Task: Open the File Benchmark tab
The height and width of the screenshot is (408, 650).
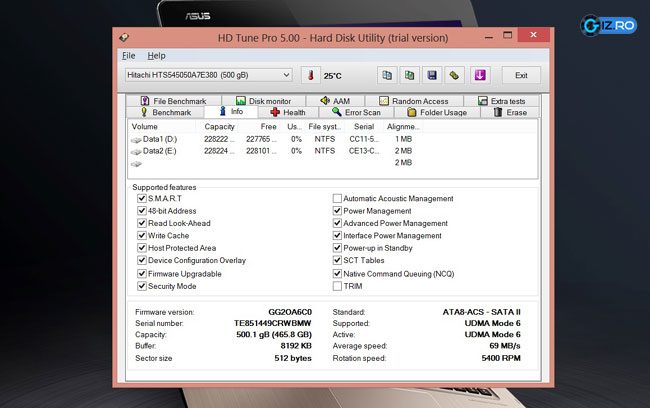Action: coord(174,101)
